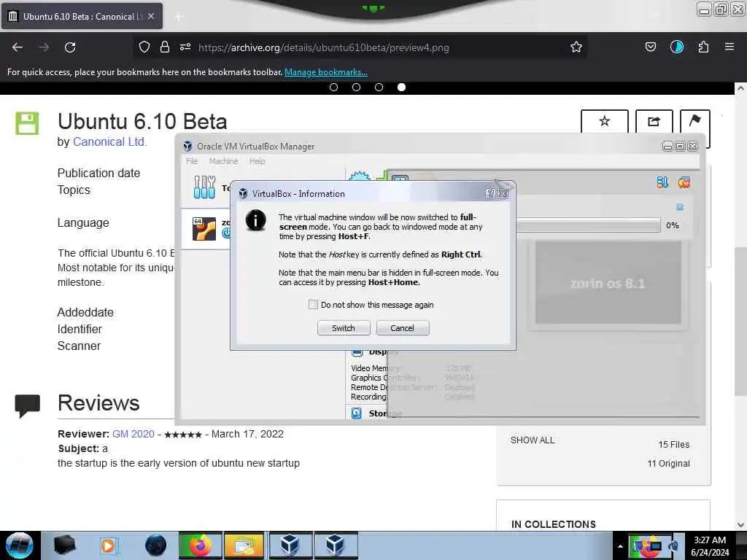
Task: Click the page scrollbar down arrow
Action: [x=740, y=525]
